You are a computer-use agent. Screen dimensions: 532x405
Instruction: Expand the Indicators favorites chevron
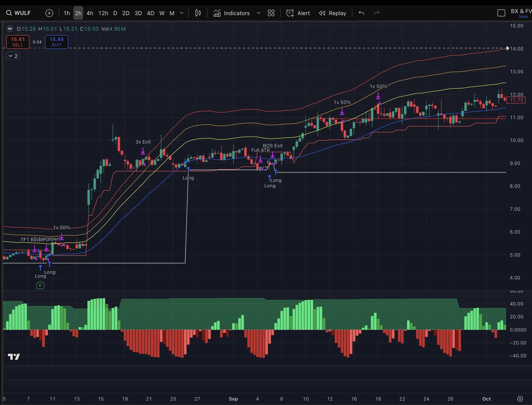258,13
